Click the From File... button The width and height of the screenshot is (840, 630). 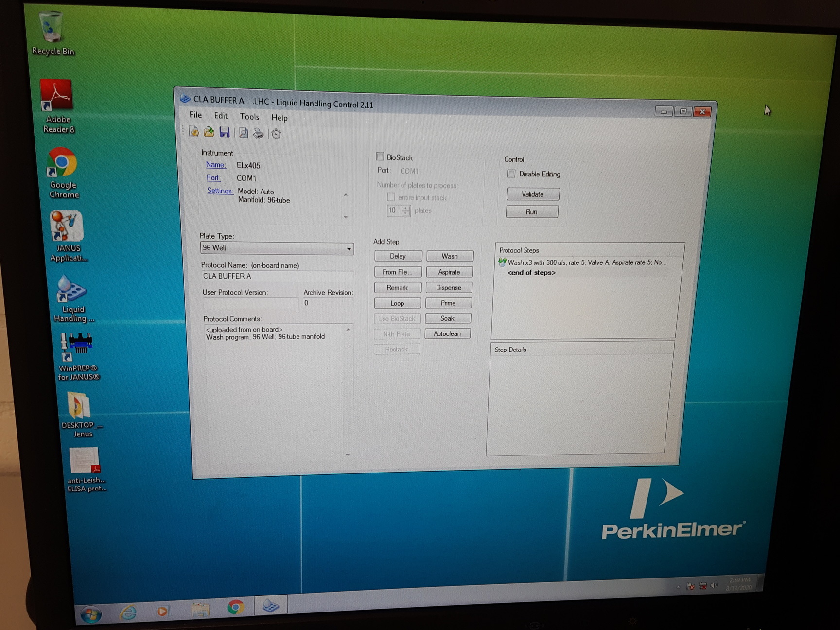(x=398, y=272)
